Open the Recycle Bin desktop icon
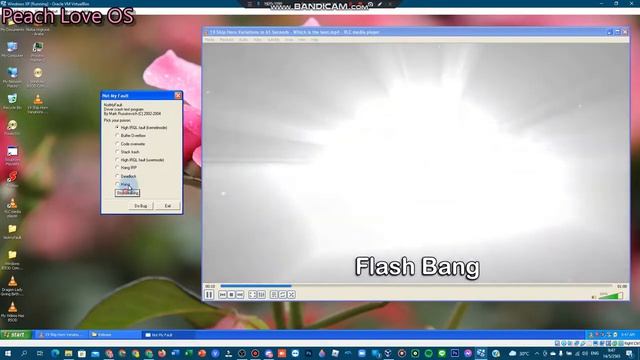The image size is (640, 360). (x=12, y=102)
